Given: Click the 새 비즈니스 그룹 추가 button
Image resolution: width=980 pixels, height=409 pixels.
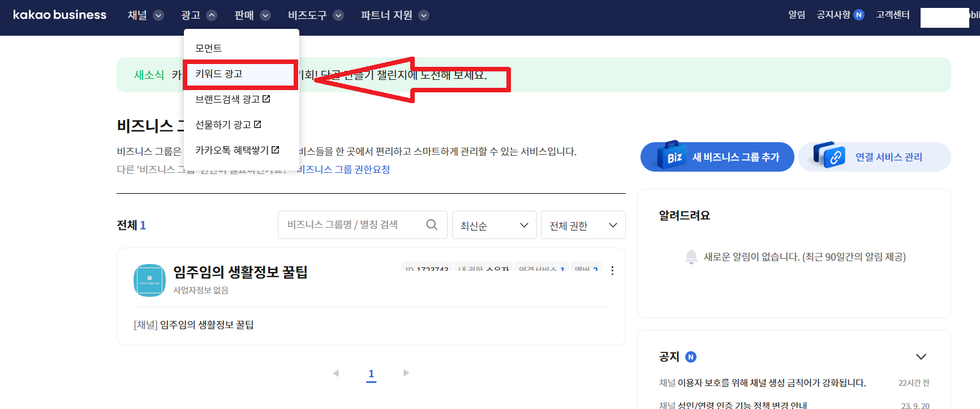Looking at the screenshot, I should (x=717, y=157).
